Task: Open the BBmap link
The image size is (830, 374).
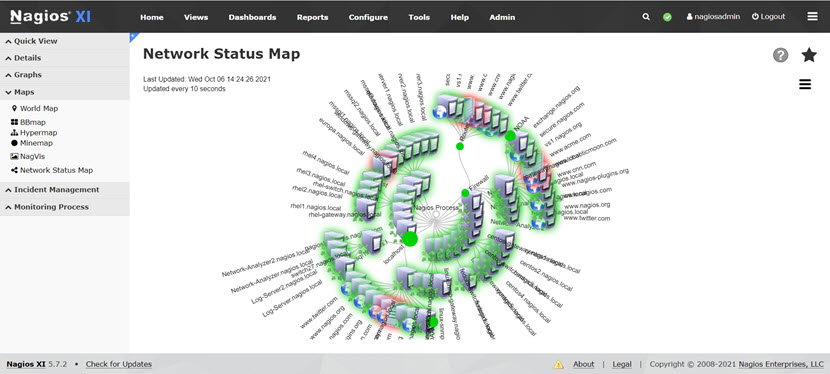Action: (32, 122)
